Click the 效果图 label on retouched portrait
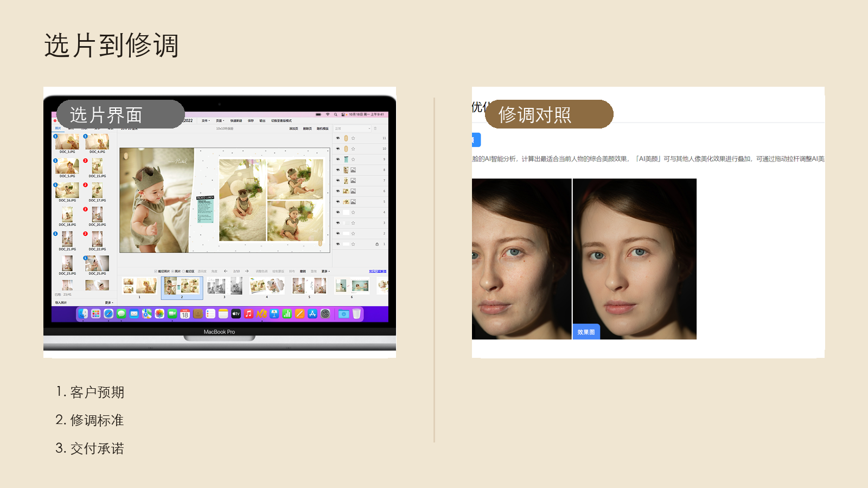868x488 pixels. click(586, 332)
